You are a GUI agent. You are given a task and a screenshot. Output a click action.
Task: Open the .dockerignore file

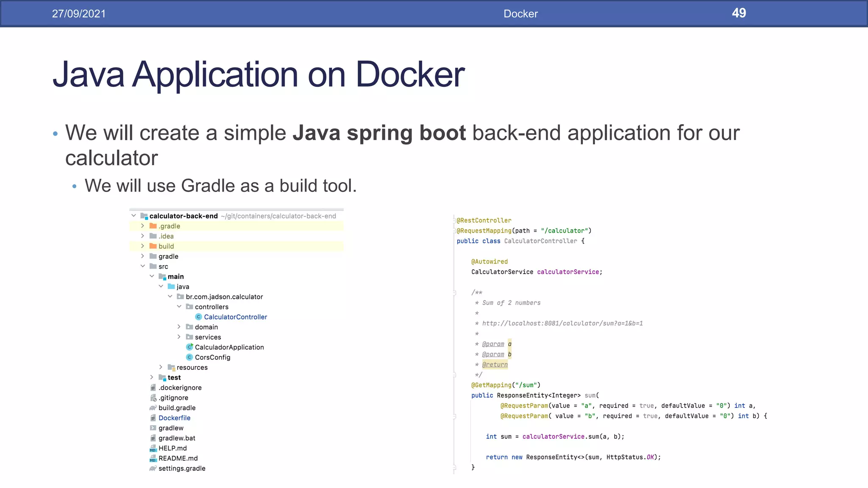pos(180,388)
